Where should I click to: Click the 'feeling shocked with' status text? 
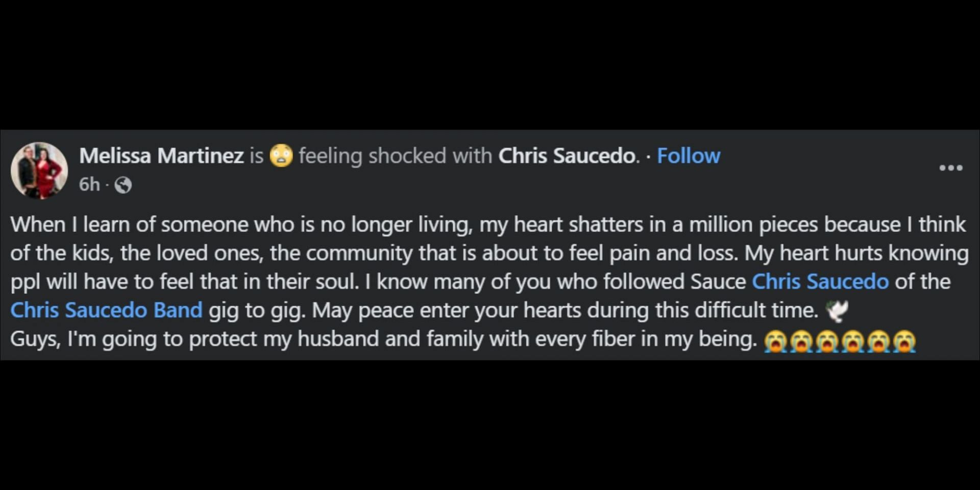click(x=395, y=156)
